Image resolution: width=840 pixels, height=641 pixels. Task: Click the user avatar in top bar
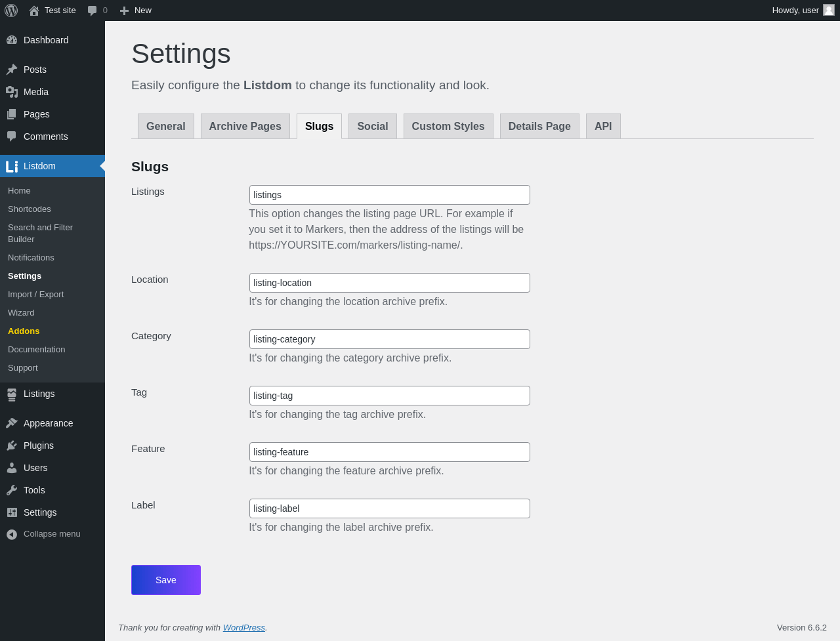829,10
